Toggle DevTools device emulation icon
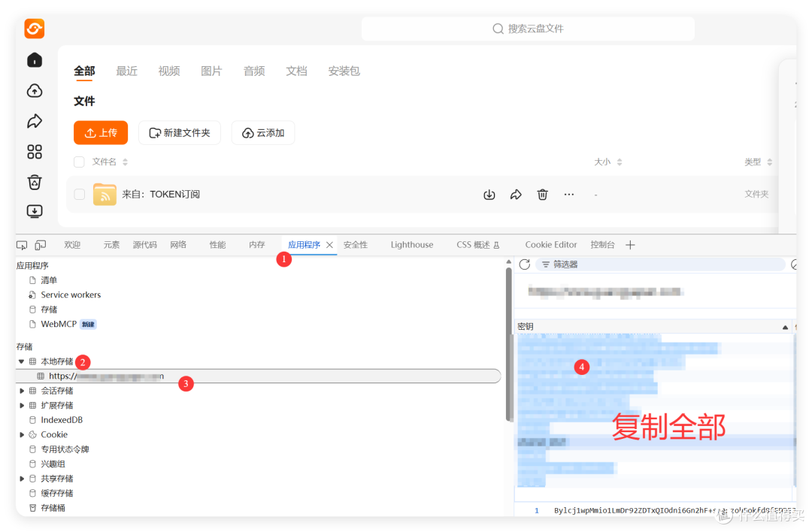Viewport: 812px width, 532px height. coord(41,245)
